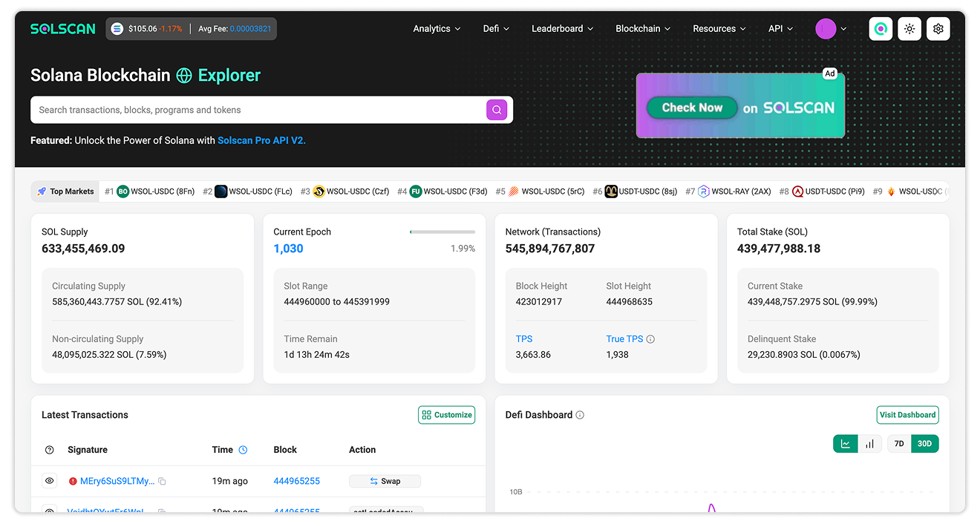
Task: Open the Blockchain menu
Action: (643, 29)
